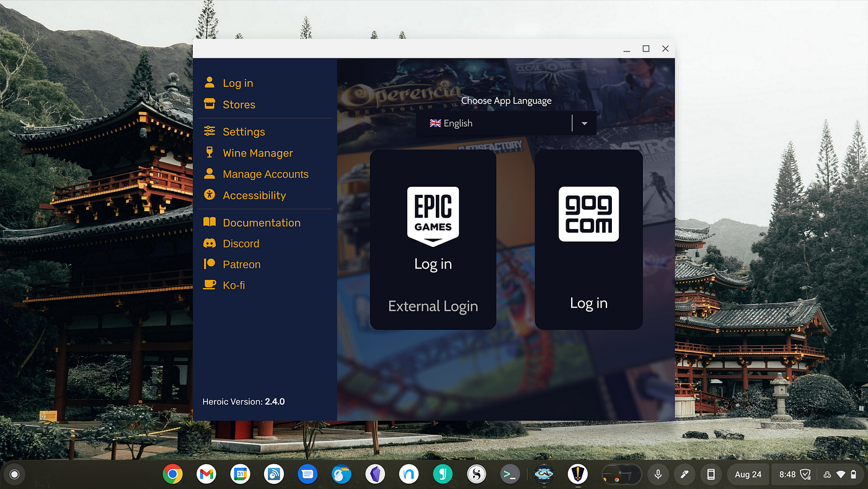The height and width of the screenshot is (489, 868).
Task: Click the Ko-fi coffee cup icon
Action: coord(210,284)
